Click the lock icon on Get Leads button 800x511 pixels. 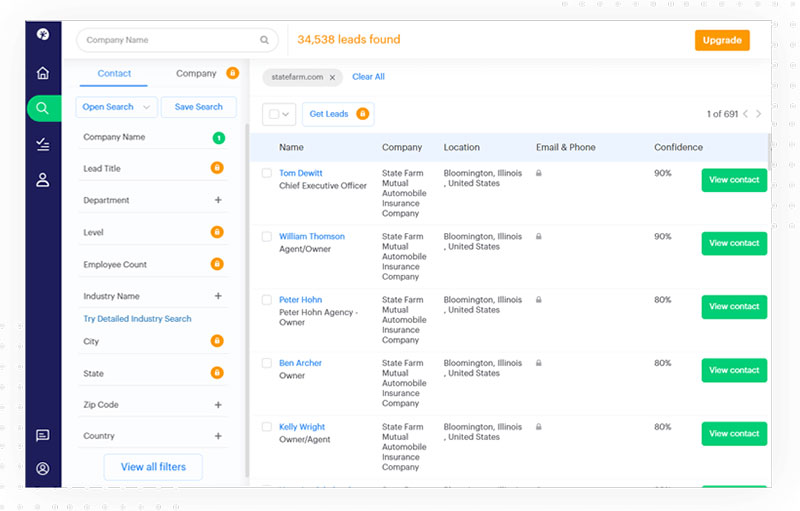pos(362,114)
